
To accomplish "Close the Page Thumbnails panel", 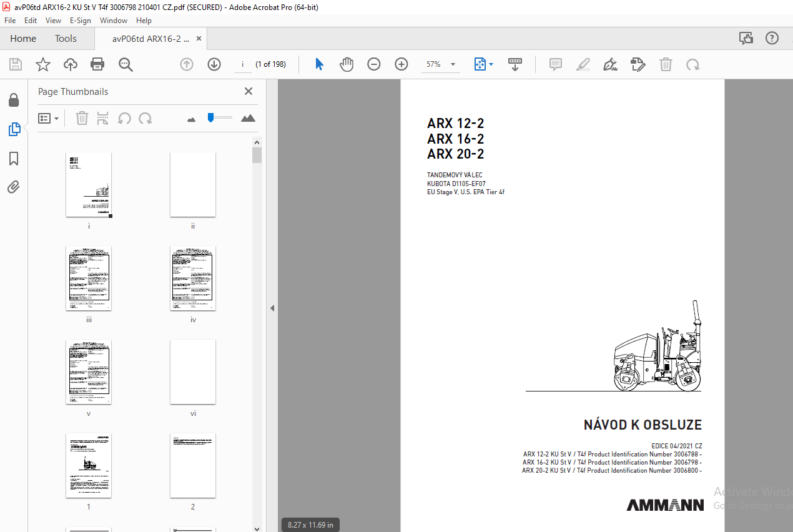I will coord(249,91).
